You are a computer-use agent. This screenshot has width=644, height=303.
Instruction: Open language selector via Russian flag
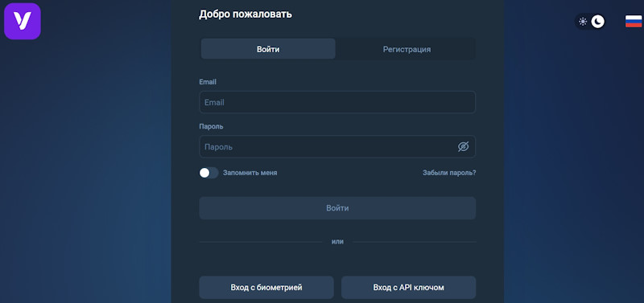[634, 22]
